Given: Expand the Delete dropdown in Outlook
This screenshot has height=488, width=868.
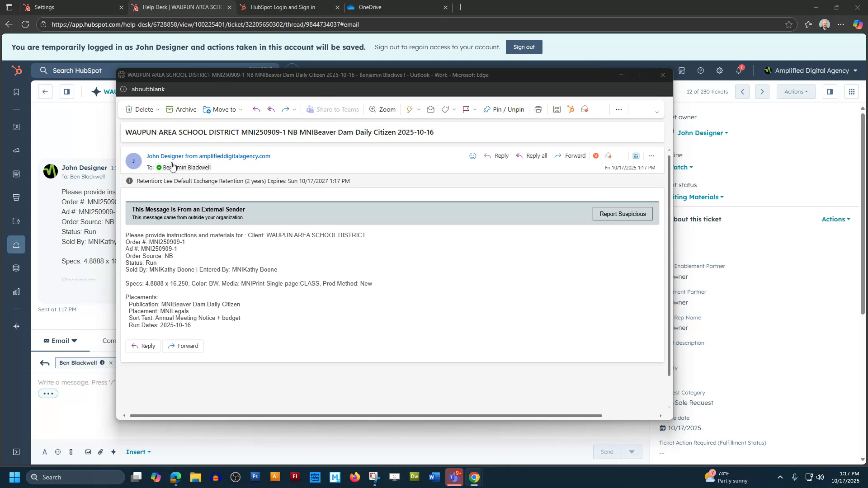Looking at the screenshot, I should (x=157, y=109).
